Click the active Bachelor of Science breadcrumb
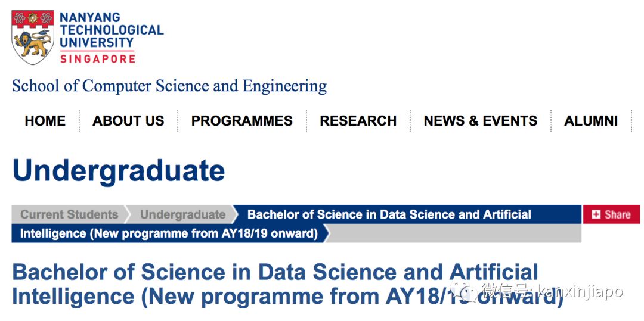The image size is (644, 321). pos(389,214)
